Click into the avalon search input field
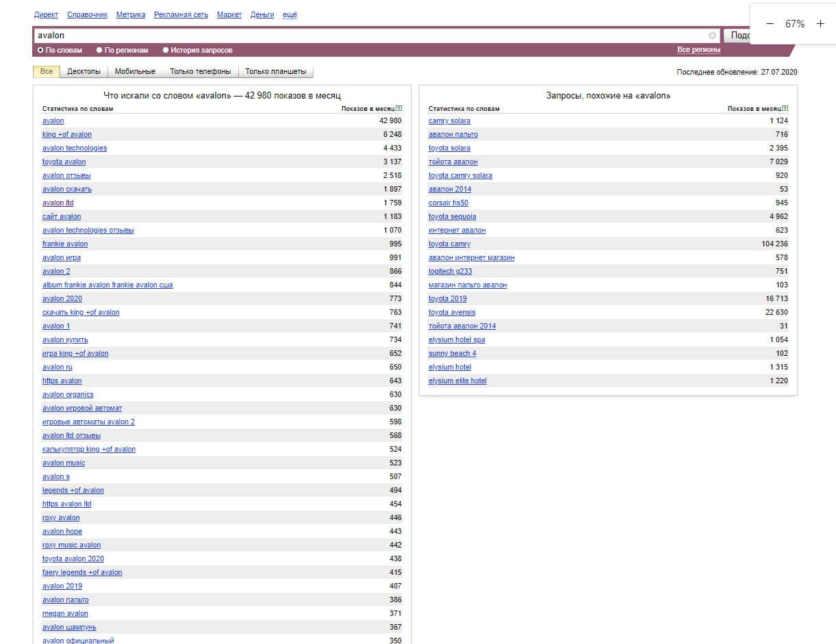This screenshot has width=836, height=644. click(370, 36)
